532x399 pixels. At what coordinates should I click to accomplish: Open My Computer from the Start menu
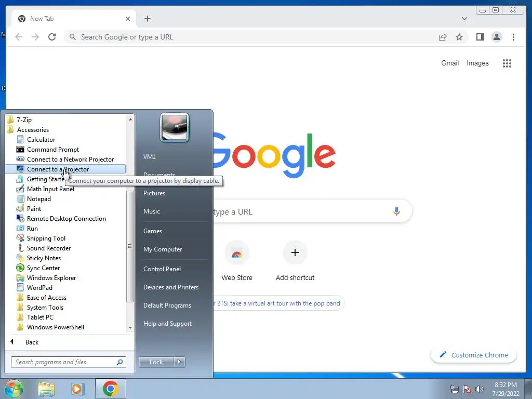pyautogui.click(x=163, y=249)
